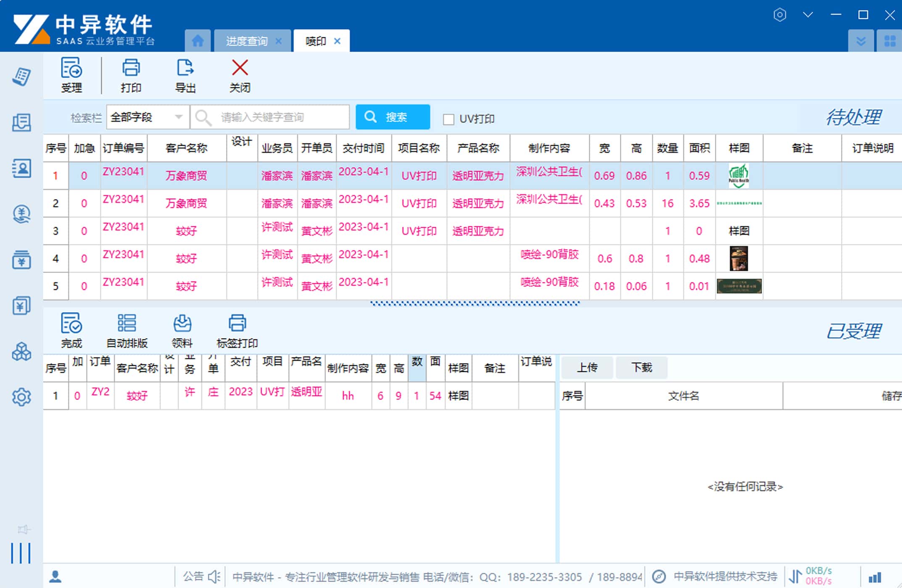Click the 自动排版 auto-layout icon
Viewport: 902px width, 588px height.
(127, 323)
